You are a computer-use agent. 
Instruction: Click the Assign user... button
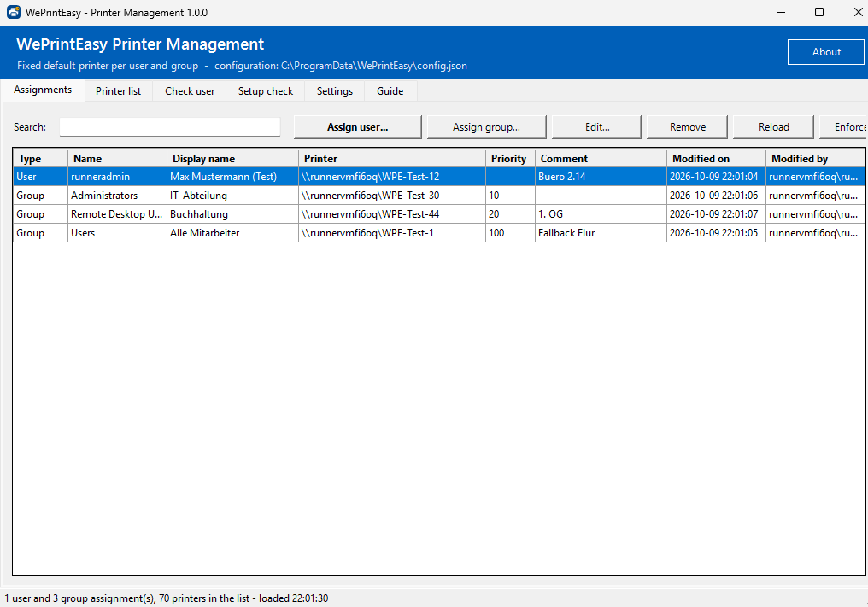pos(358,127)
